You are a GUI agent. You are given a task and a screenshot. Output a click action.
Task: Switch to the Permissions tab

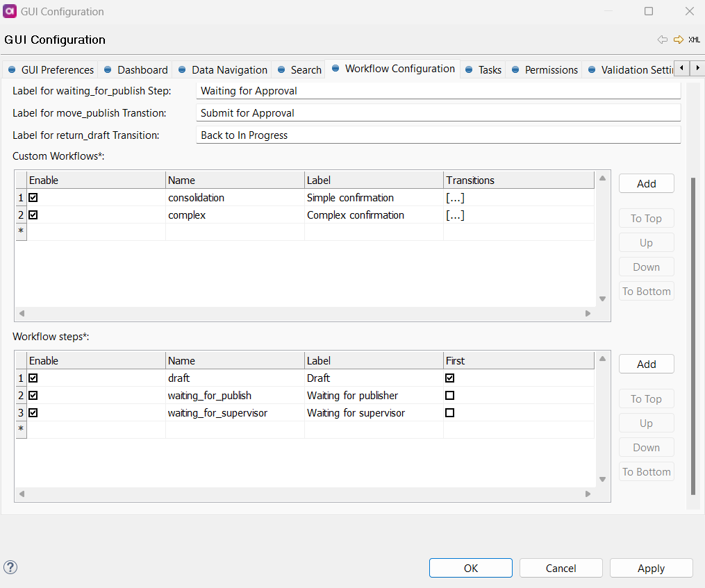551,70
